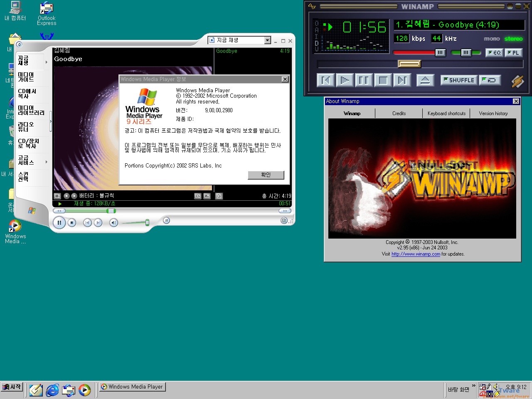View Media Player video in full screen
Image resolution: width=532 pixels, height=399 pixels.
207,196
